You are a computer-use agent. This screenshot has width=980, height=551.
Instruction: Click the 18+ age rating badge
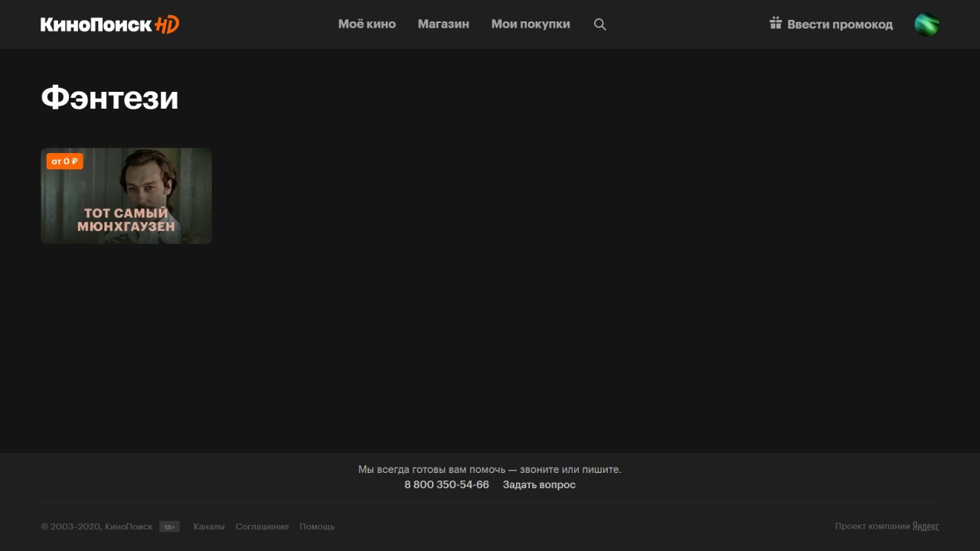coord(169,527)
